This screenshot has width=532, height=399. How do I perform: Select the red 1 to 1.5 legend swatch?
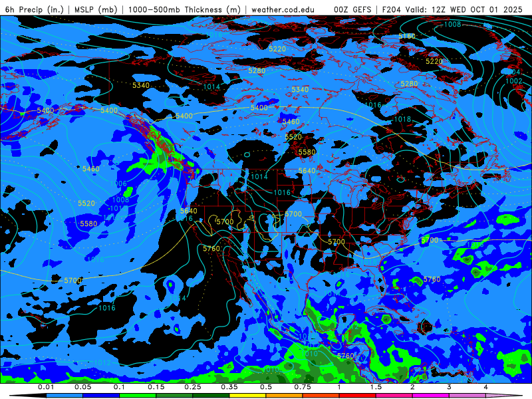(358, 396)
